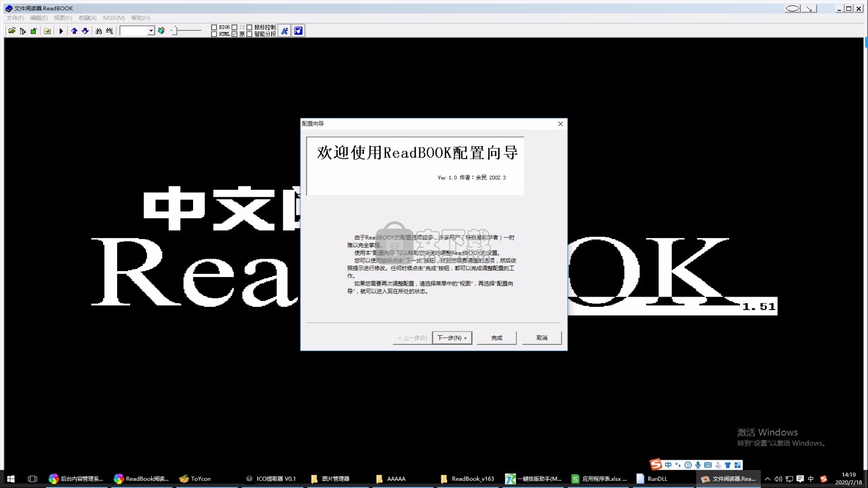Enable the 智能分段 checkbox

250,34
